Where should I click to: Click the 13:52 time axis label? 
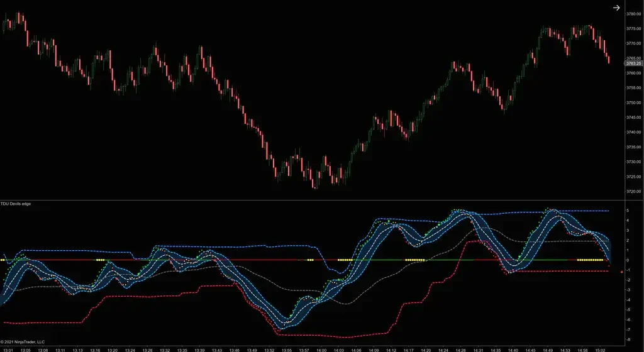point(269,350)
